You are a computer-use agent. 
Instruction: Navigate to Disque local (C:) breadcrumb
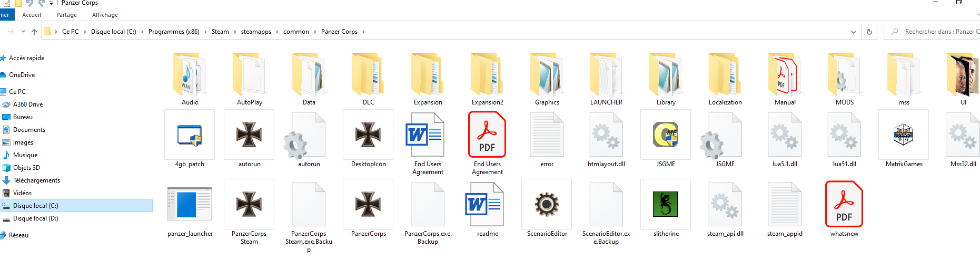pos(113,32)
